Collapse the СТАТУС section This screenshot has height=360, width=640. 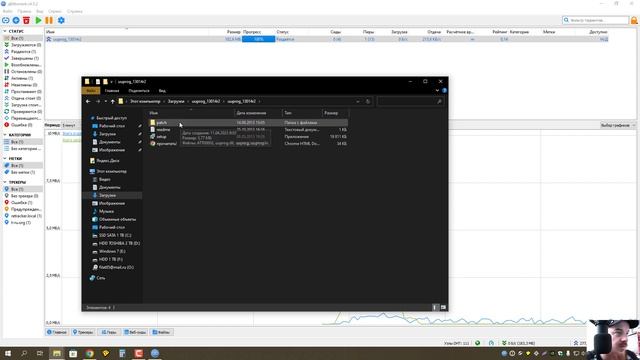point(5,31)
